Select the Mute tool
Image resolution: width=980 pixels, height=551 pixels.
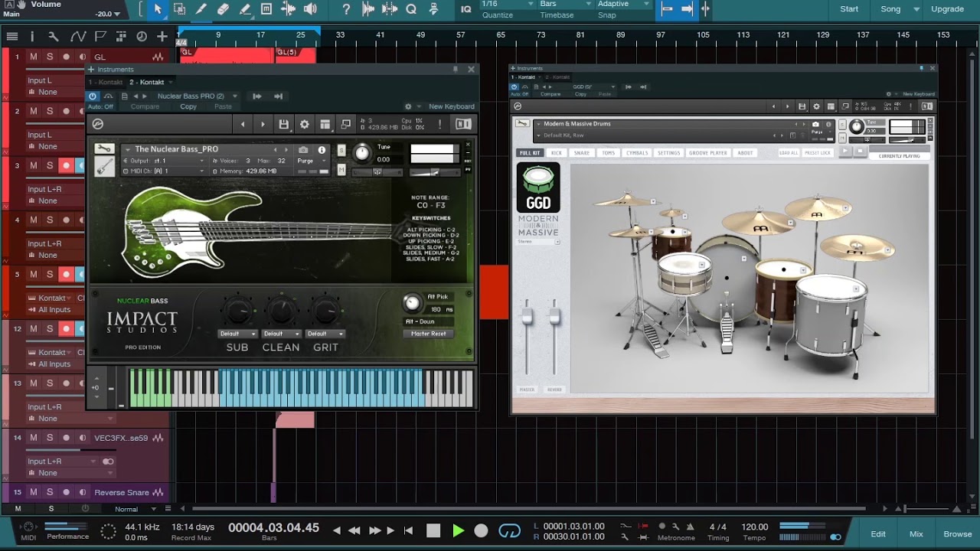click(266, 9)
